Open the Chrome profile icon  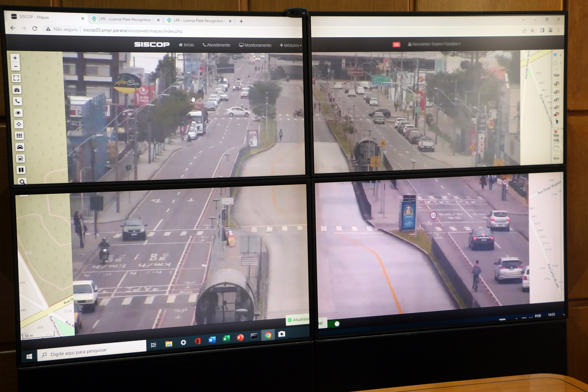[550, 30]
